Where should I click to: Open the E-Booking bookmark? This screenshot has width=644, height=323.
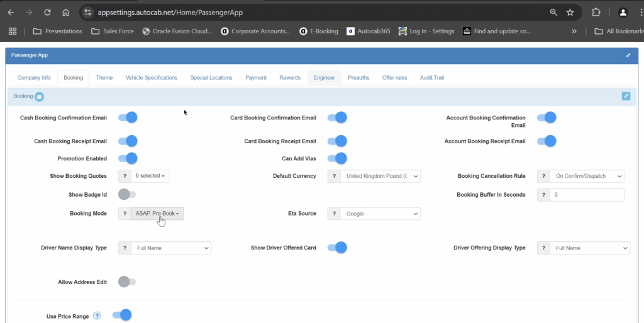(319, 31)
